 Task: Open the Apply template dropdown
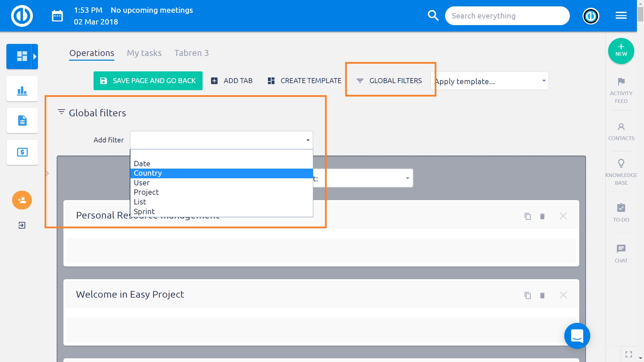click(x=490, y=81)
